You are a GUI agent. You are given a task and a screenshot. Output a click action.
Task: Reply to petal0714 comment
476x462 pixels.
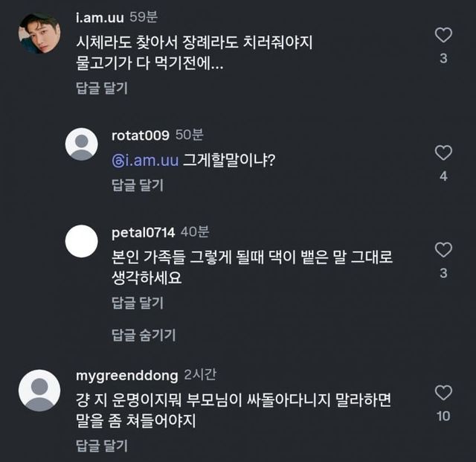pyautogui.click(x=137, y=303)
